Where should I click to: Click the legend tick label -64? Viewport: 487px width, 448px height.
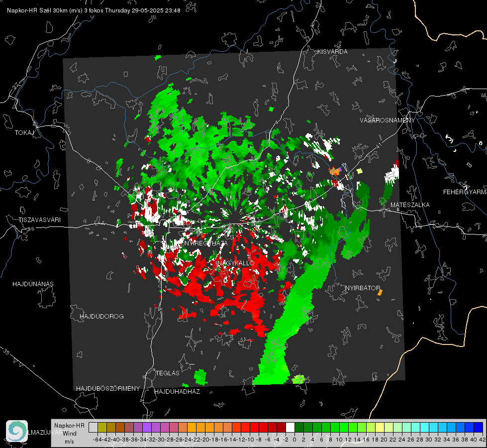(97, 440)
